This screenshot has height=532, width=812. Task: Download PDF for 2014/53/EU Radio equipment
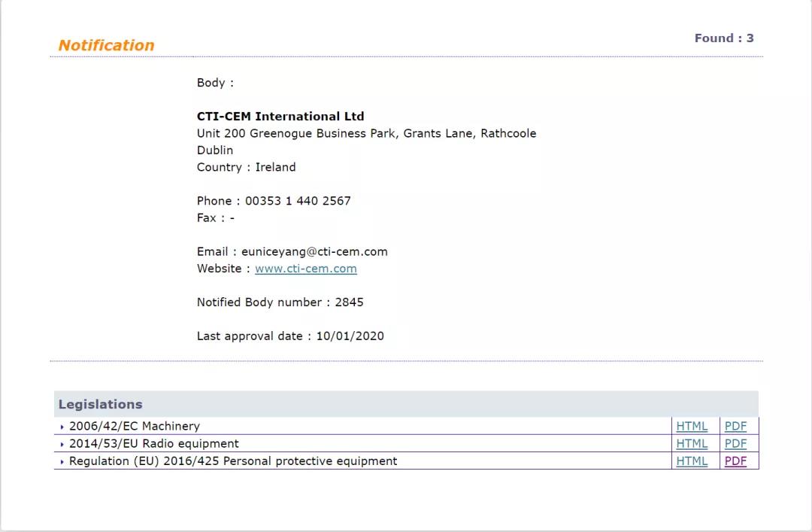pyautogui.click(x=735, y=444)
